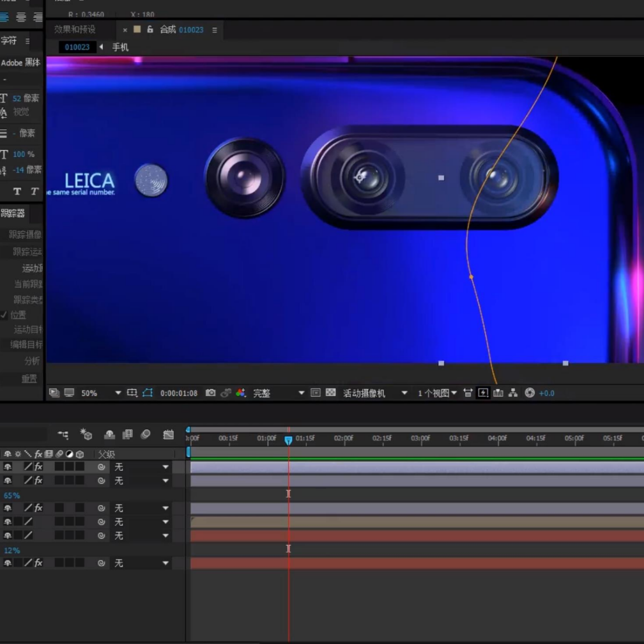
Task: Click the composition tab label color swatch
Action: click(137, 29)
